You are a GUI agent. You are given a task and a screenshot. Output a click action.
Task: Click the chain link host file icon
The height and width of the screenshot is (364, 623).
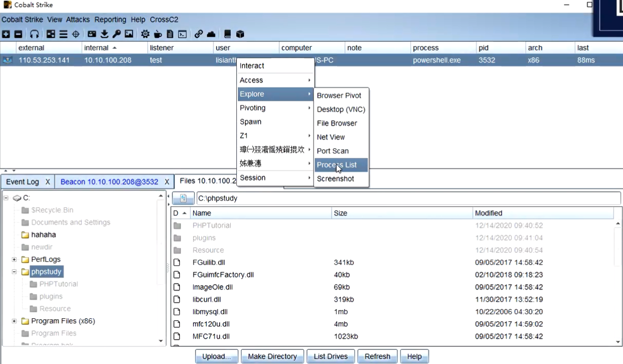click(x=199, y=34)
